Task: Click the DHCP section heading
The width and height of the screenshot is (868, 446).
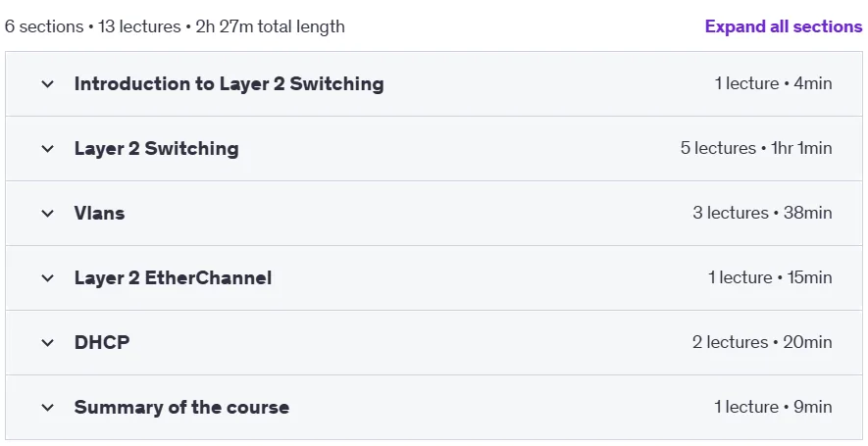Action: point(102,342)
